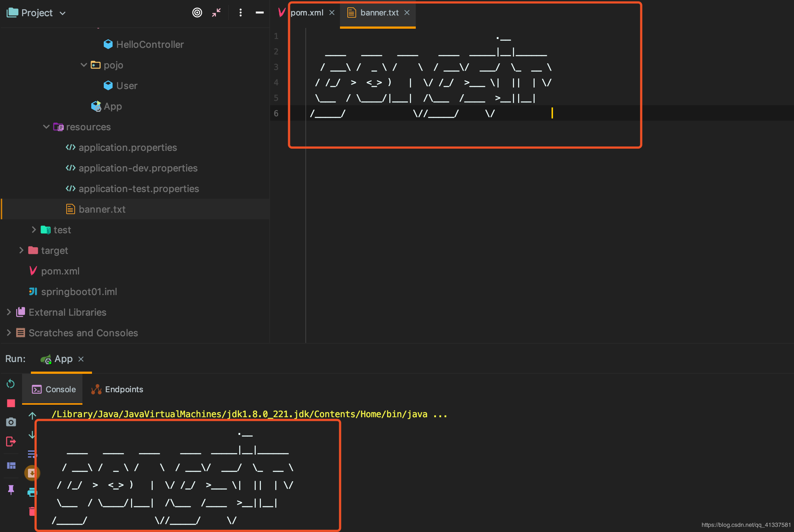Collapse the resources folder
The image size is (794, 532).
(x=46, y=127)
